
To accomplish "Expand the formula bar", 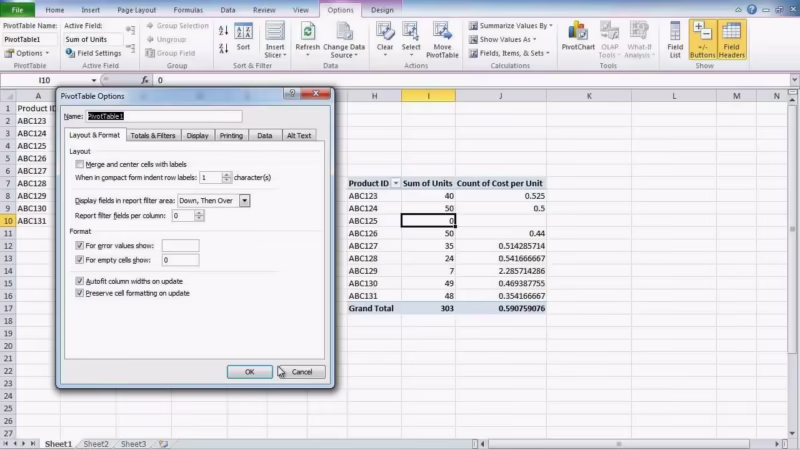I will (x=794, y=80).
